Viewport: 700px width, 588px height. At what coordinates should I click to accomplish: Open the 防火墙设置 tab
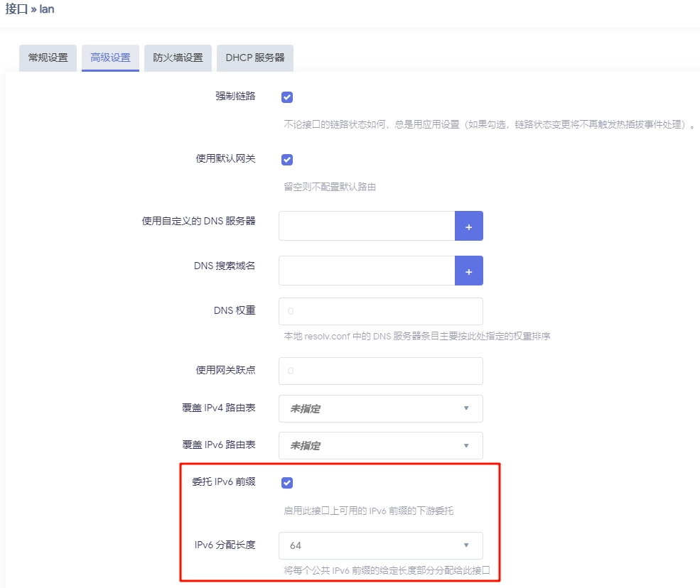coord(177,58)
